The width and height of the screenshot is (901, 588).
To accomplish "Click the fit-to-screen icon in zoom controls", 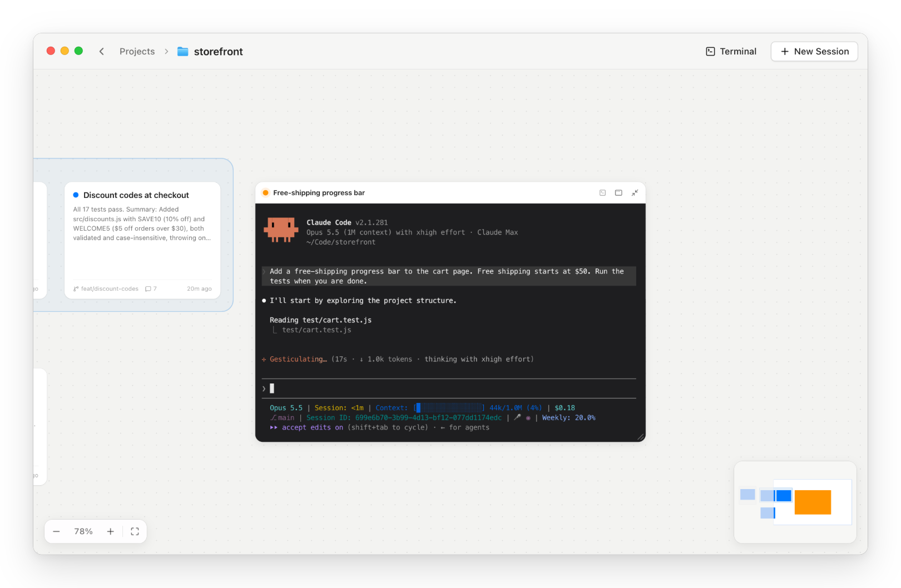I will [135, 532].
